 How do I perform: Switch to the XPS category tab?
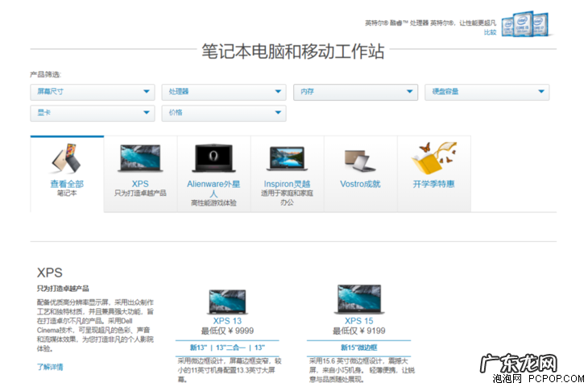point(140,174)
